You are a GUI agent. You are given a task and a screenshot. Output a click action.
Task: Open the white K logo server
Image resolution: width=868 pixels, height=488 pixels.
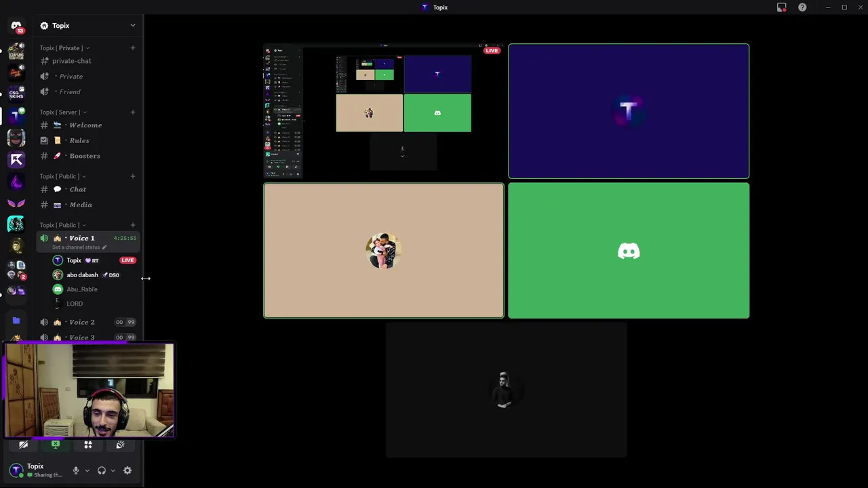tap(16, 160)
